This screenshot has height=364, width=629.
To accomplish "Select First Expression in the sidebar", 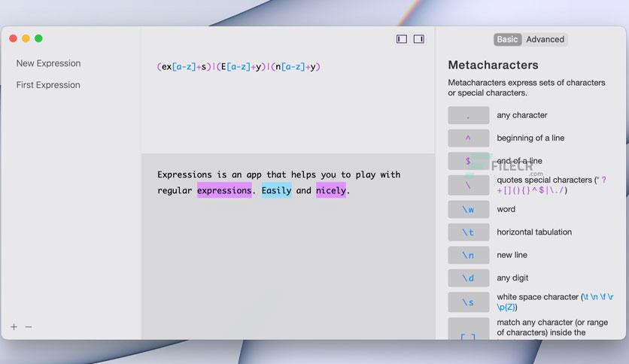I will pos(48,85).
